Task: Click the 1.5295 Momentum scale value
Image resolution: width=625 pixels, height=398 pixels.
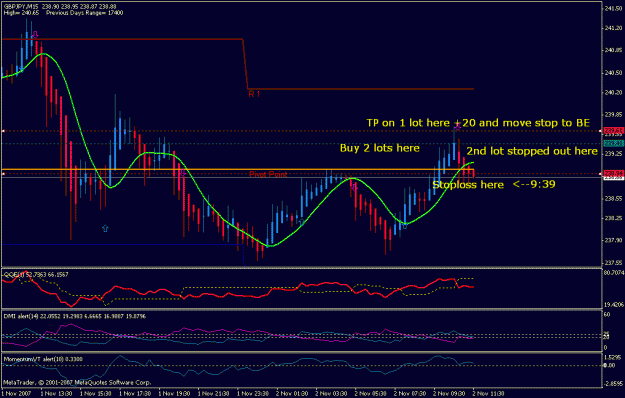Action: (x=613, y=357)
